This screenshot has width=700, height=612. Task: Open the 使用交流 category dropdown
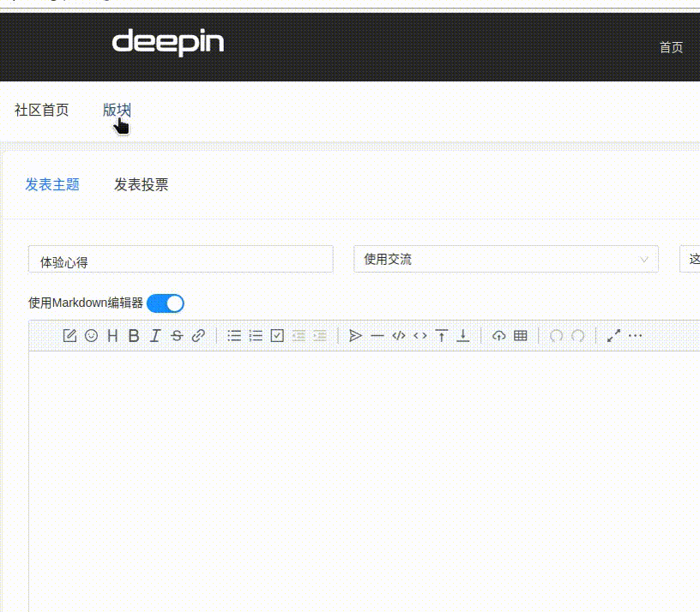(505, 259)
